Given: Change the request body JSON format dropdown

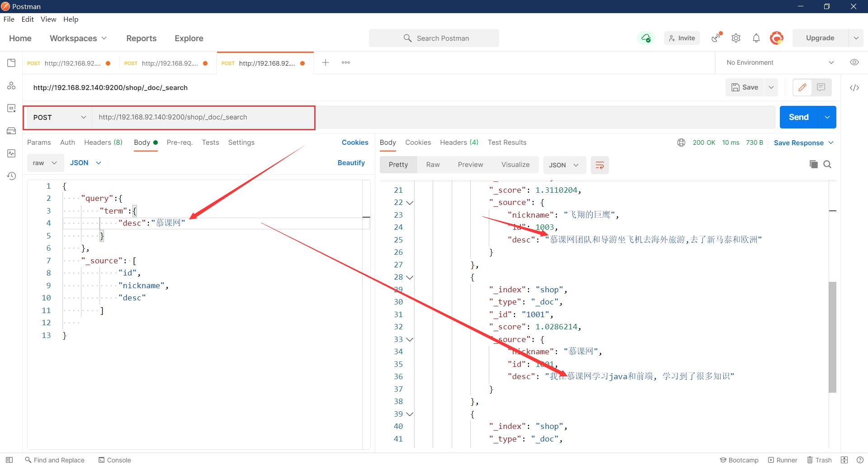Looking at the screenshot, I should click(85, 163).
